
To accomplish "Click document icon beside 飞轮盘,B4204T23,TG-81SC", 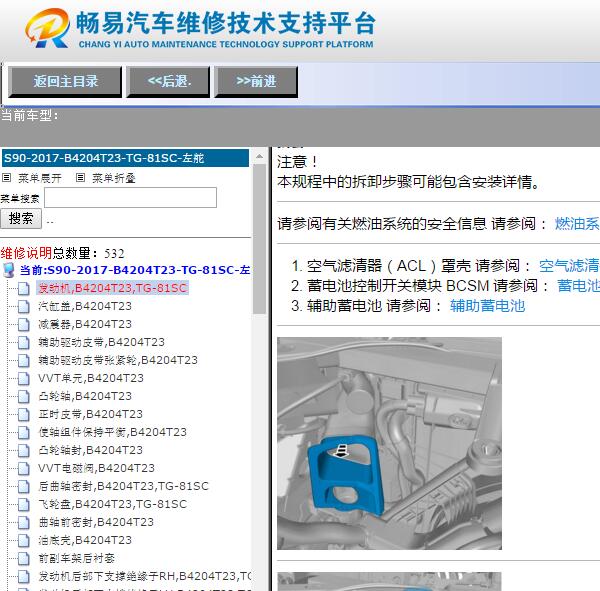I will pyautogui.click(x=23, y=504).
